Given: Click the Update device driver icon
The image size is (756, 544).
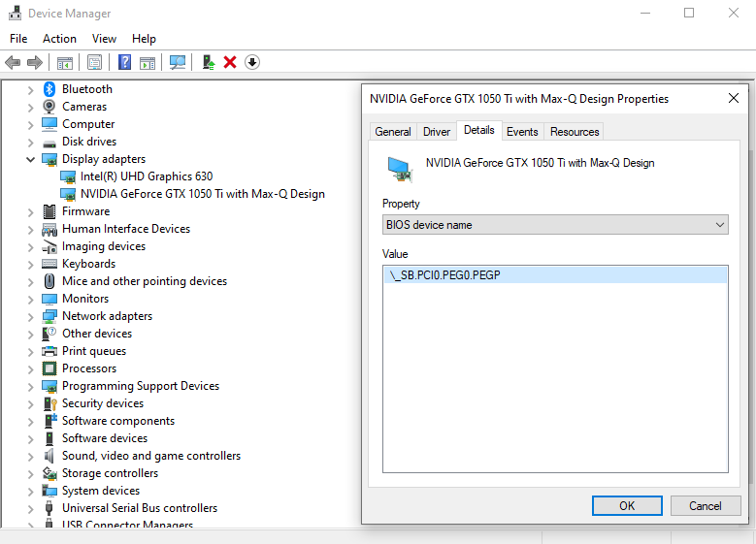Looking at the screenshot, I should coord(208,62).
